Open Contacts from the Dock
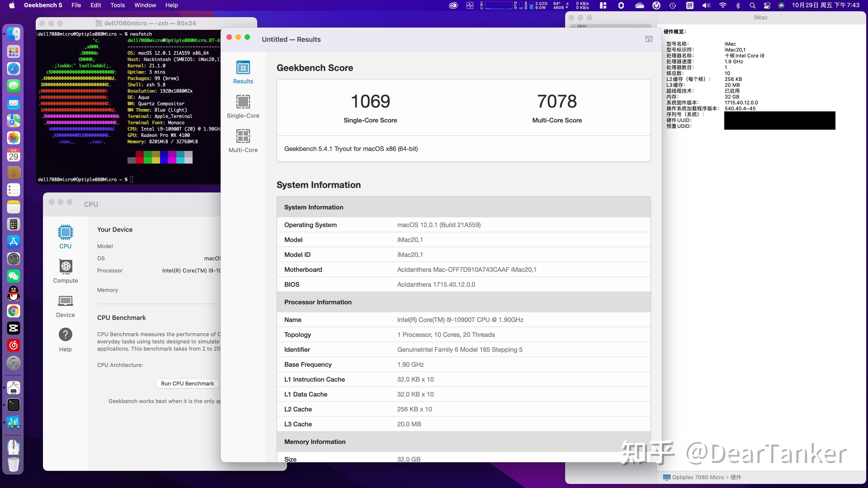 [14, 172]
